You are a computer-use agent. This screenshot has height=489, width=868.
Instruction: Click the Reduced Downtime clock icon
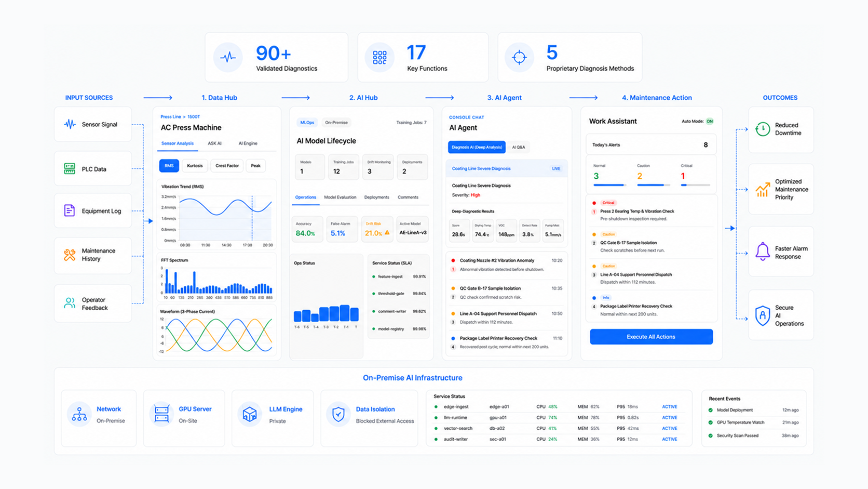click(x=763, y=129)
